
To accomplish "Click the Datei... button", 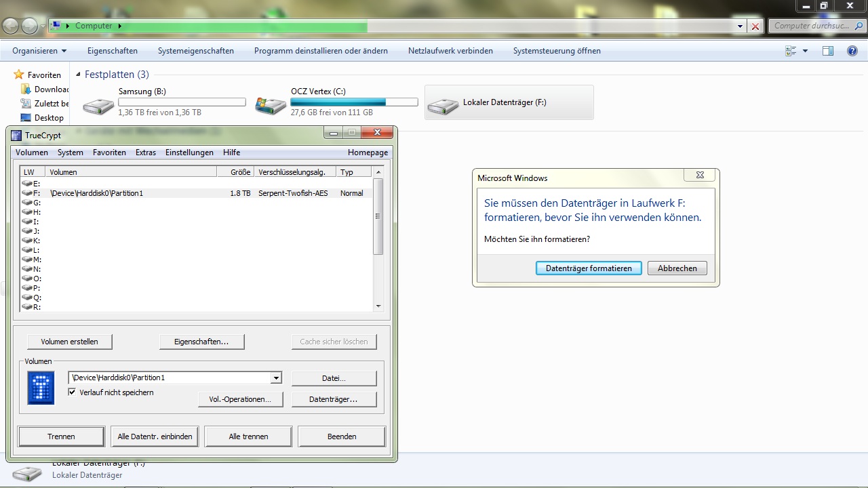I will (334, 378).
